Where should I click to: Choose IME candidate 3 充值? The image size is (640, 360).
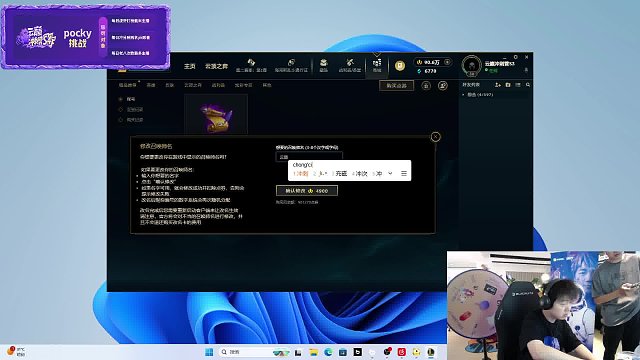tap(339, 174)
